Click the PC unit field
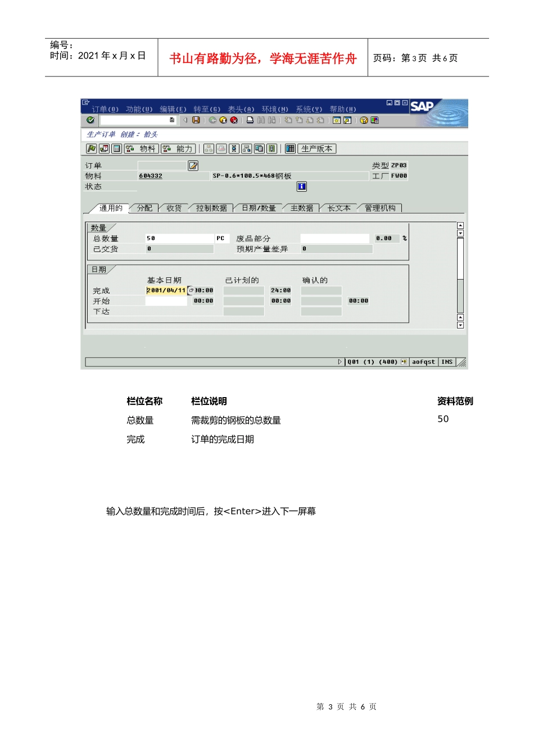Image resolution: width=534 pixels, height=756 pixels. tap(223, 238)
